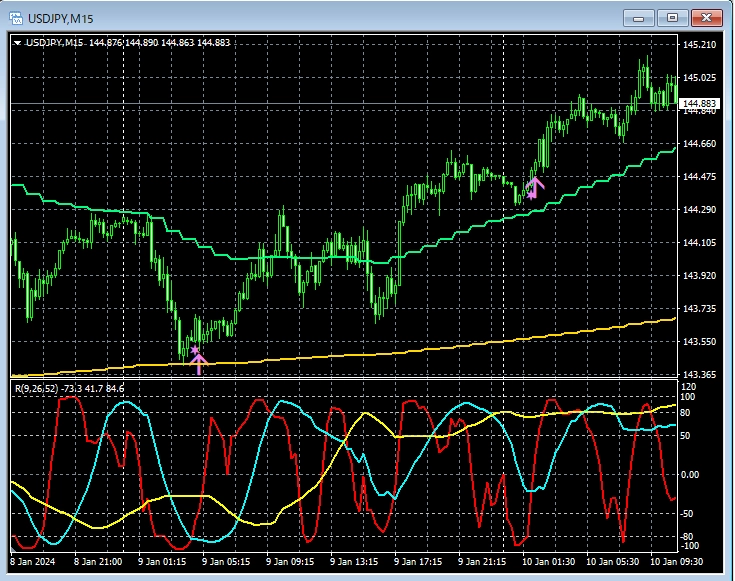Screen dimensions: 735x581
Task: Click the chart window icon in title bar
Action: (x=16, y=16)
